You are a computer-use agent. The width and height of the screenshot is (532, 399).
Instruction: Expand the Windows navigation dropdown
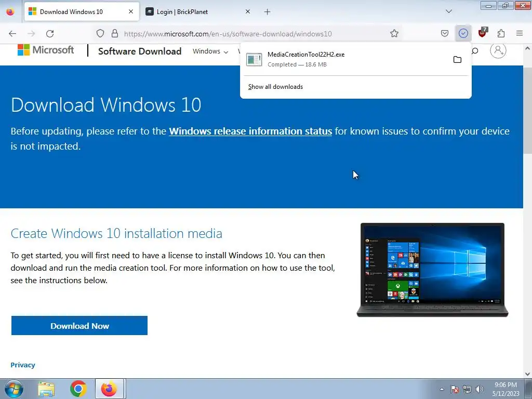pyautogui.click(x=210, y=51)
